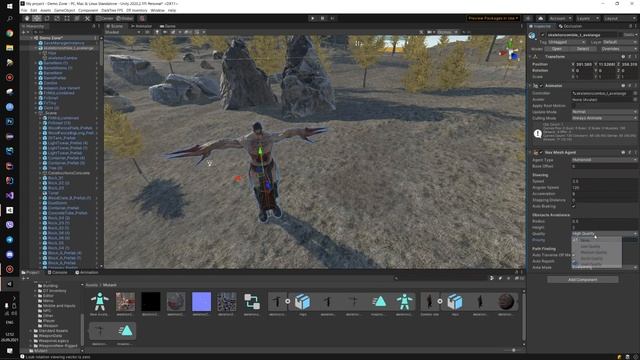Open the Assets menu
640x360 pixels.
click(46, 10)
